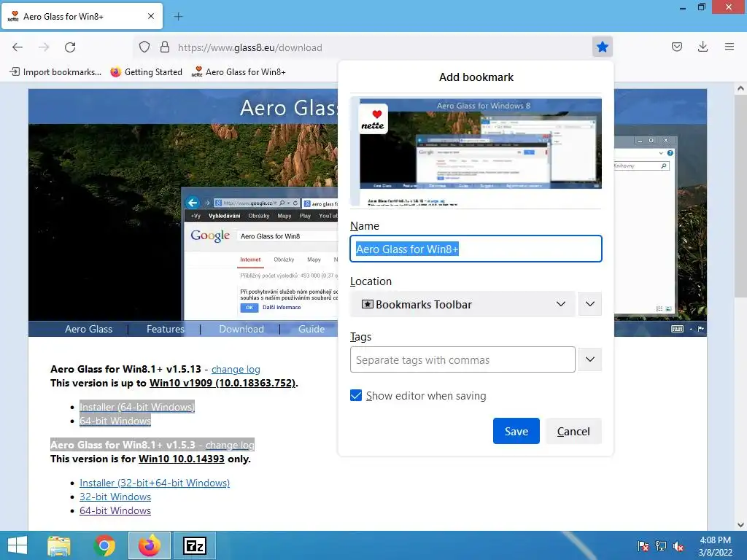This screenshot has height=560, width=747.
Task: Click the bookmark page preview thumbnail
Action: [476, 151]
